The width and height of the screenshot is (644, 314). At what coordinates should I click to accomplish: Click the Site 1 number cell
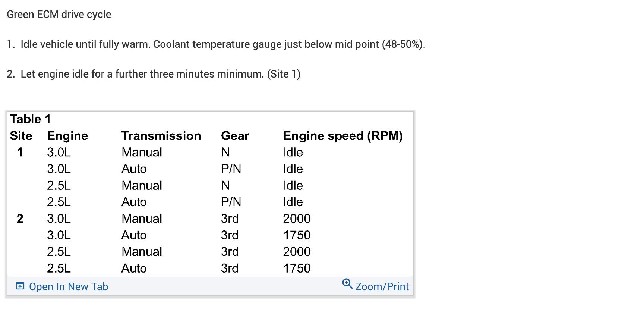pyautogui.click(x=20, y=152)
